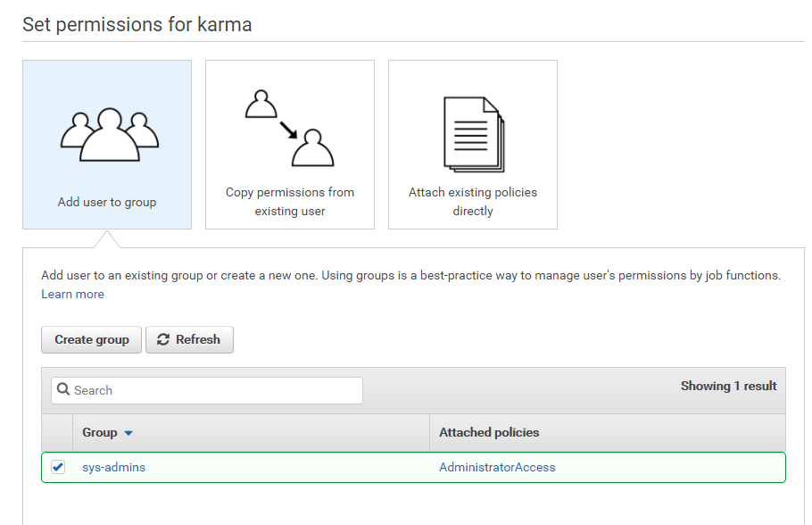Click the Group column header text
This screenshot has height=525, width=812.
100,432
